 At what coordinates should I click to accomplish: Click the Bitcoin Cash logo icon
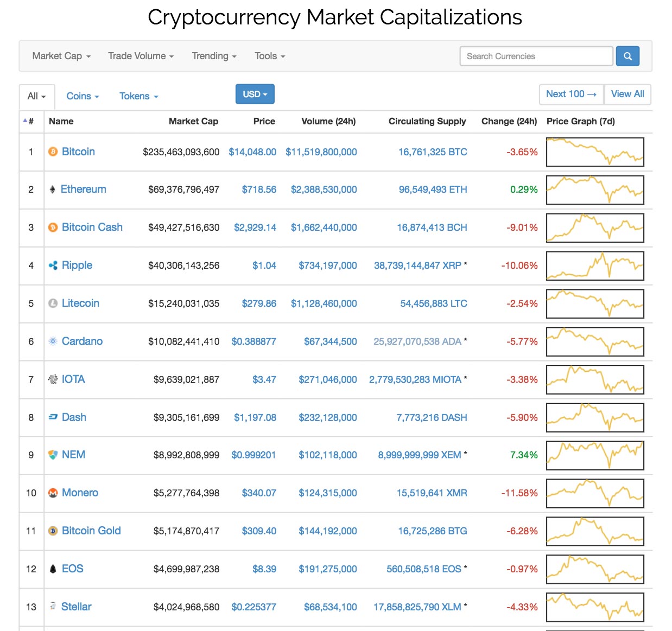coord(53,228)
